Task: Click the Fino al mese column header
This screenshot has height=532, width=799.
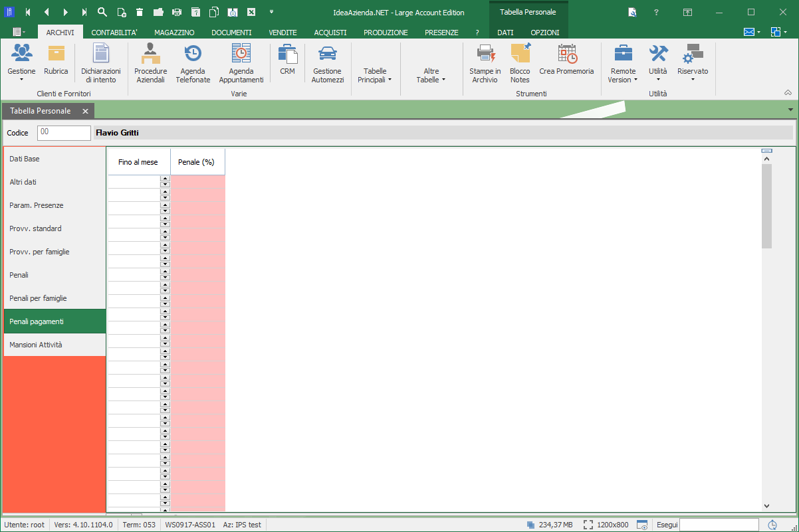Action: pyautogui.click(x=138, y=162)
